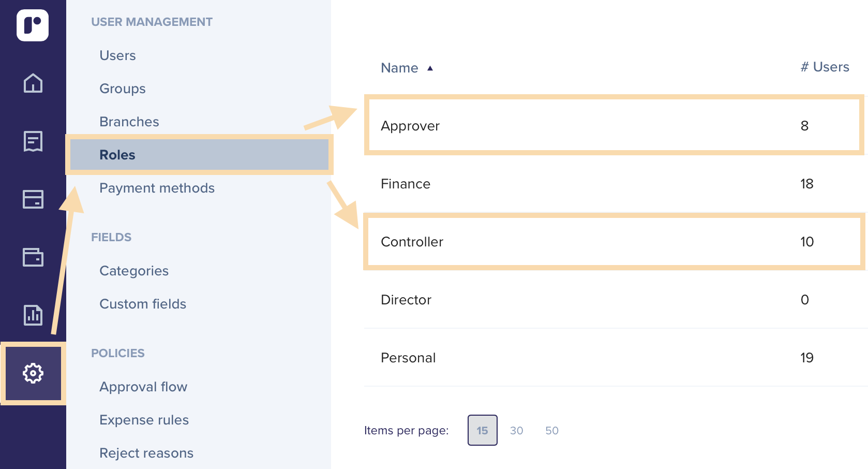
Task: Open the wallet icon in the sidebar
Action: [x=33, y=257]
